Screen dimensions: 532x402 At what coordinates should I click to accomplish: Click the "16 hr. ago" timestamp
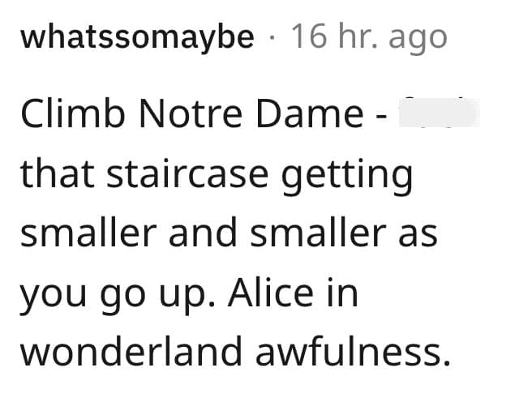coord(368,37)
